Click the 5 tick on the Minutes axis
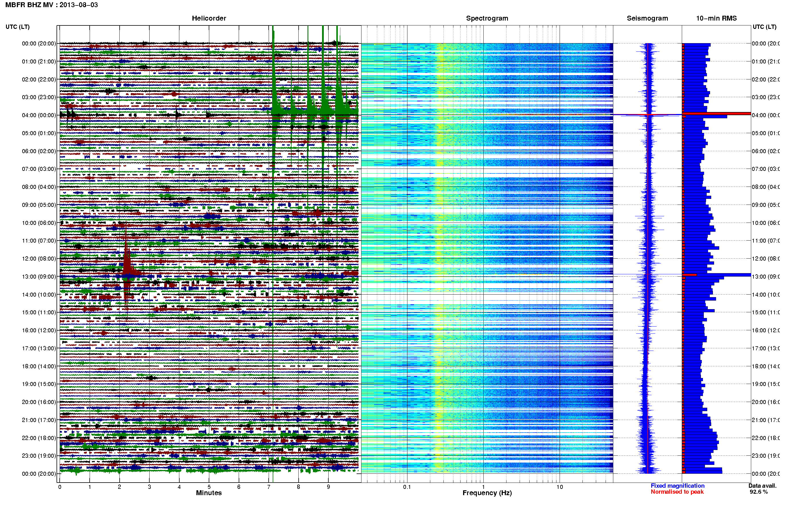The width and height of the screenshot is (812, 508). 209,487
